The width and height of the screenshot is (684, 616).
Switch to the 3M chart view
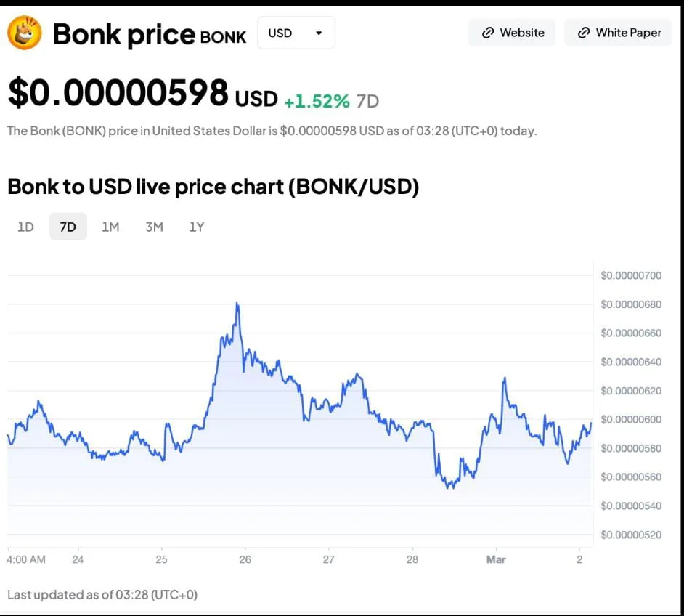pos(154,227)
